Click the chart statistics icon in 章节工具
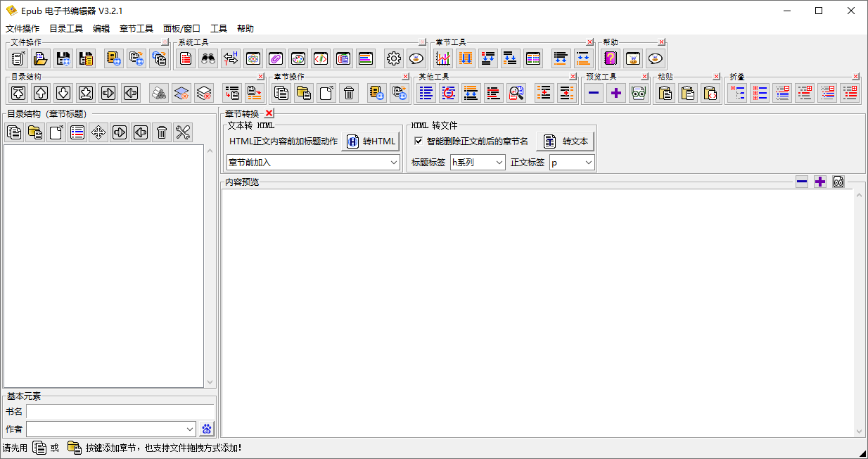This screenshot has width=868, height=459. 443,58
